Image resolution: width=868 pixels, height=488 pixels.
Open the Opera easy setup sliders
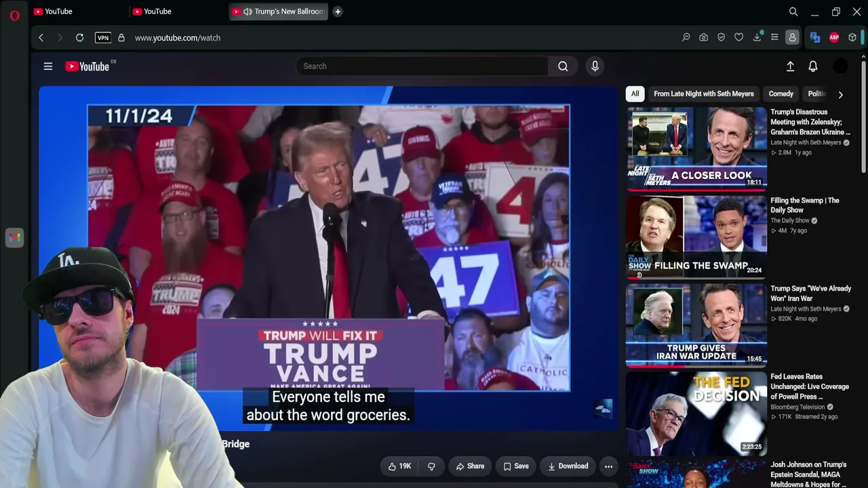[774, 38]
